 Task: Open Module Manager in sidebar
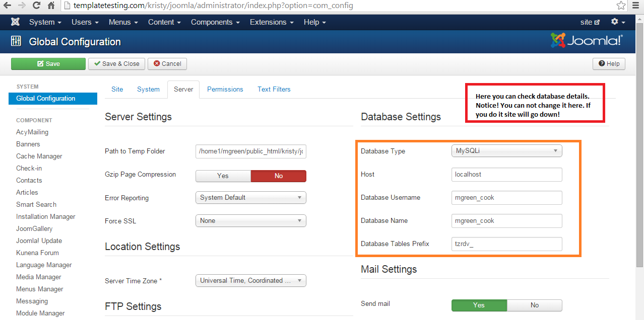[x=40, y=313]
